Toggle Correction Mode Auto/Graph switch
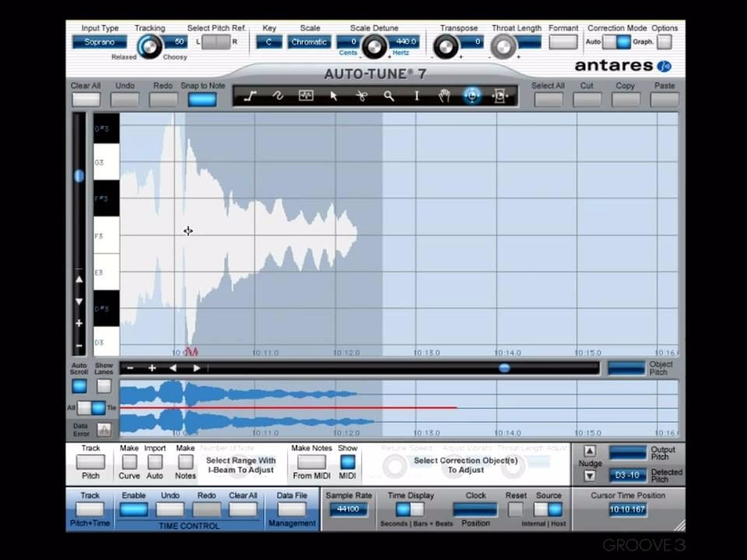 [x=616, y=42]
